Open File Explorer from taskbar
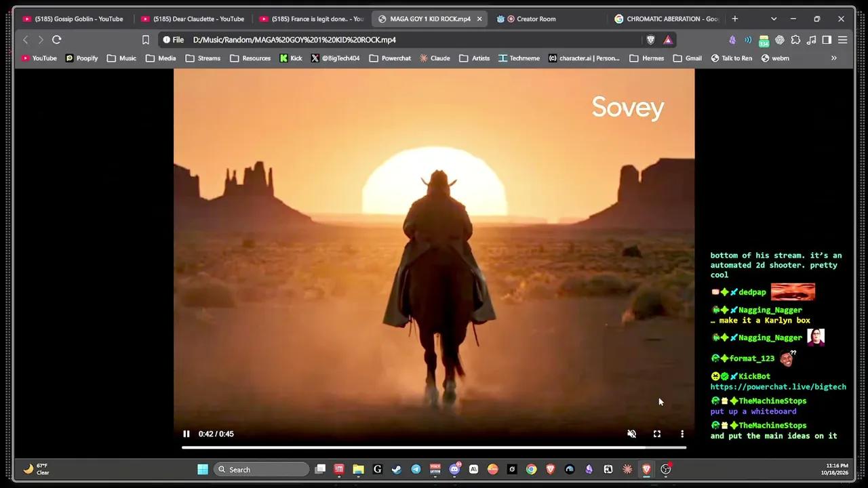868x488 pixels. coord(358,469)
